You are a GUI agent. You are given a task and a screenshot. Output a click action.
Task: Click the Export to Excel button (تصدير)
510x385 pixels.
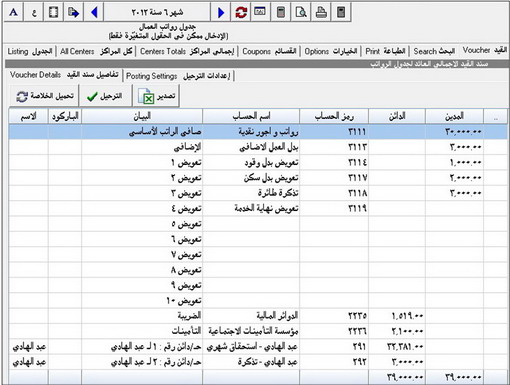click(x=156, y=96)
